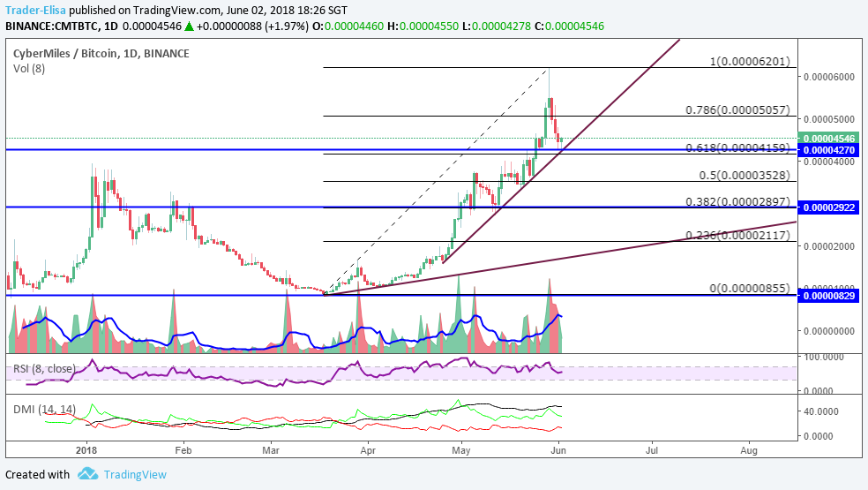Click the green up-arrow change indicator

click(x=189, y=26)
